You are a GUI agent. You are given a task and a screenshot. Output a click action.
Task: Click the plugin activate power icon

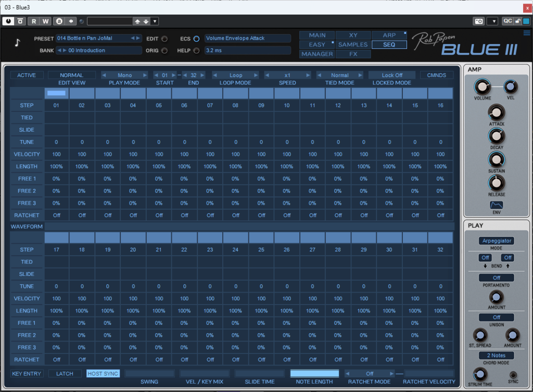pyautogui.click(x=8, y=21)
